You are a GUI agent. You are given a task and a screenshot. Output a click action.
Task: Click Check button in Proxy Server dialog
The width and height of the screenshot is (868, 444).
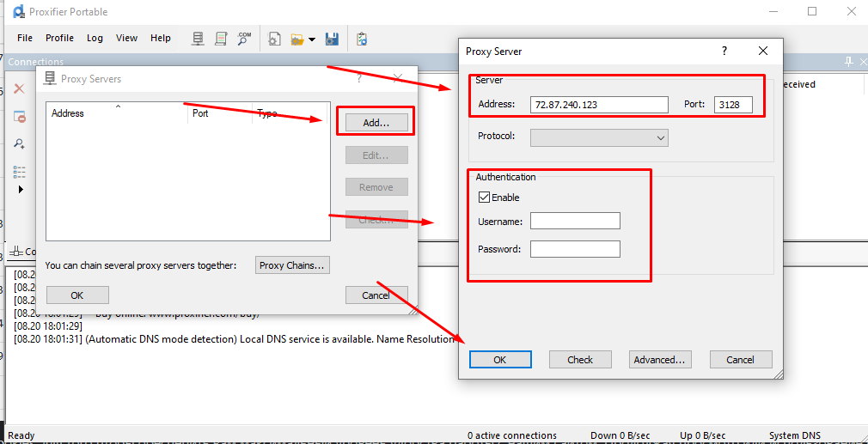pos(580,359)
